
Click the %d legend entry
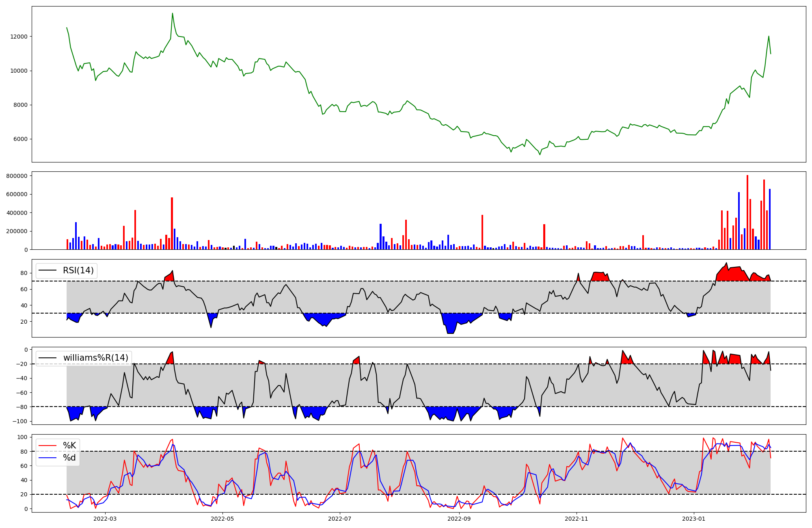(x=69, y=458)
